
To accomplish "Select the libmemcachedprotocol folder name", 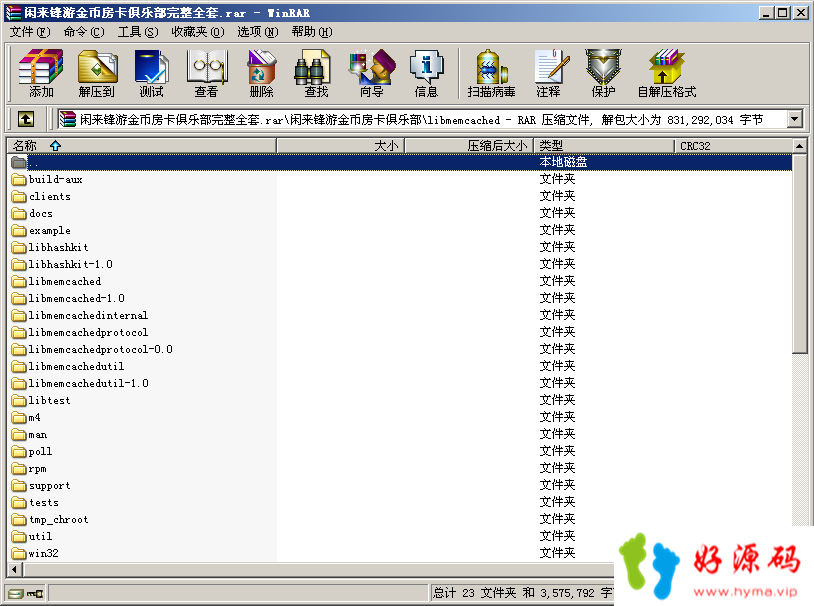I will click(88, 332).
